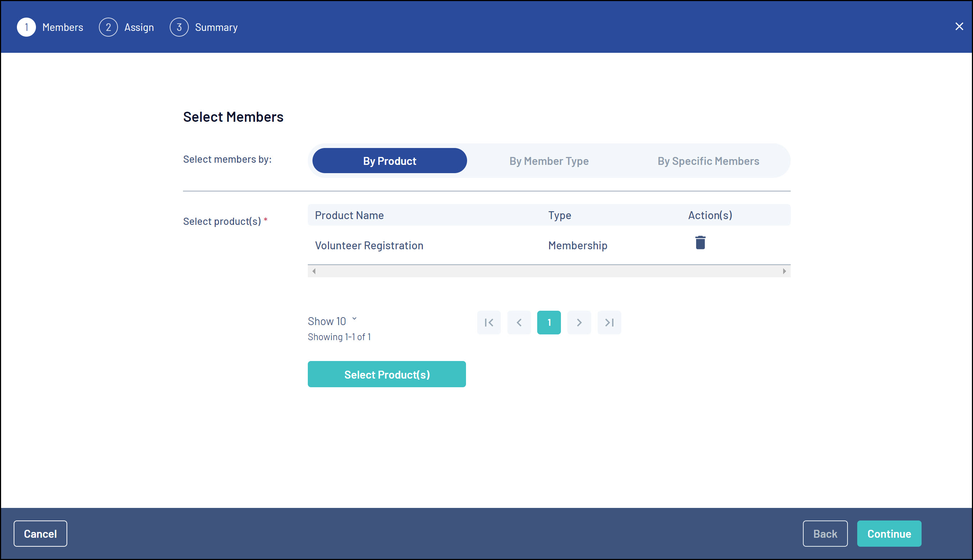973x560 pixels.
Task: Click the Back button
Action: point(825,533)
